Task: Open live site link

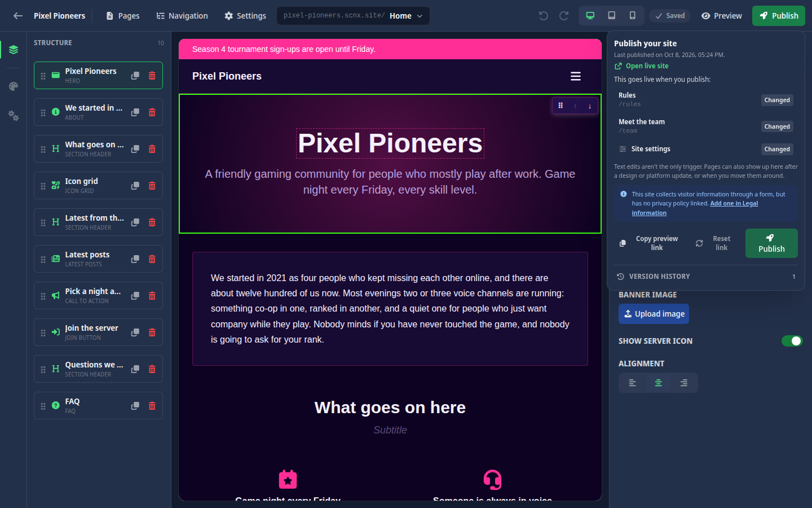Action: [x=642, y=66]
